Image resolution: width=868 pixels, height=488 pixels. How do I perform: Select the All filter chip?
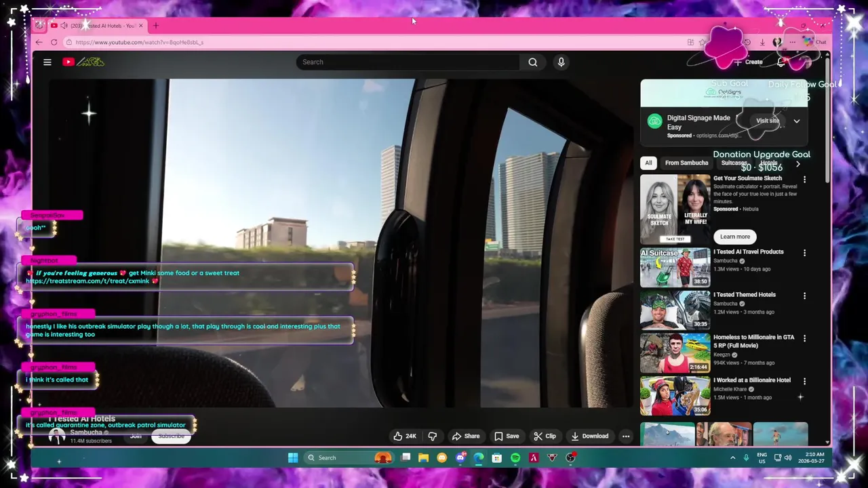click(x=648, y=163)
